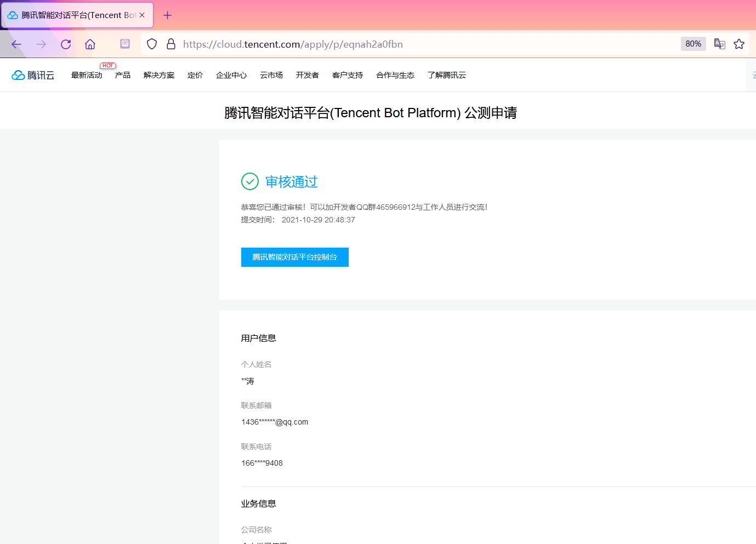
Task: Open the browser home page
Action: click(90, 44)
